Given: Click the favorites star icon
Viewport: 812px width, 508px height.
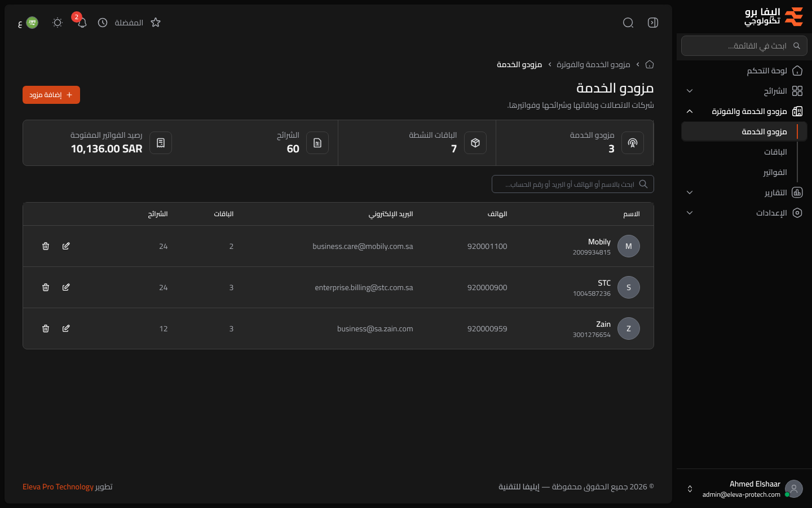Looking at the screenshot, I should point(156,23).
